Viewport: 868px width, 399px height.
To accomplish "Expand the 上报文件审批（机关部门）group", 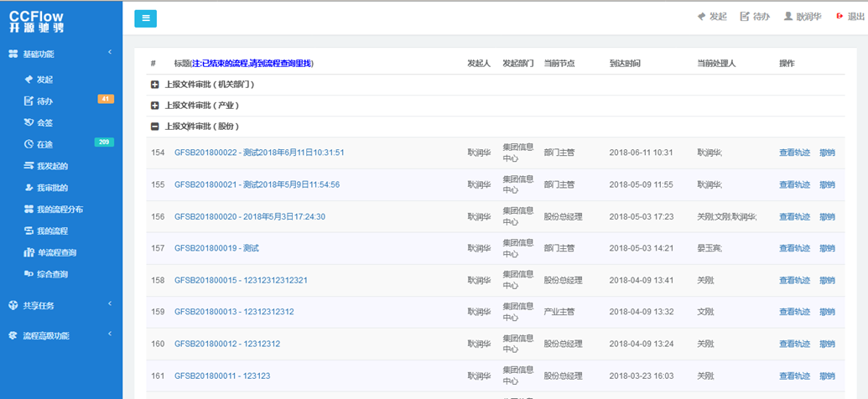I will point(154,85).
